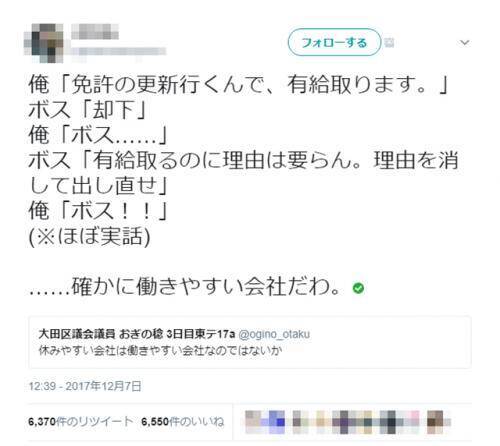The image size is (500, 446).
Task: Open the tweet author's pixelated profile picture
Action: [44, 43]
